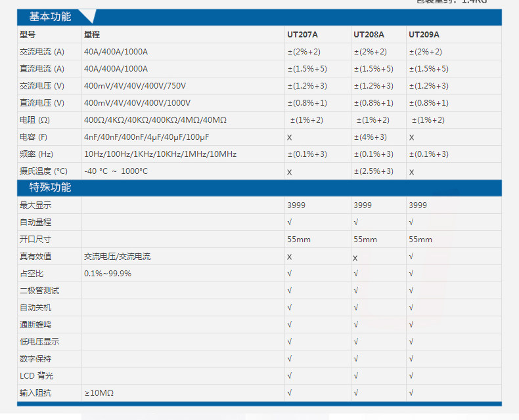The width and height of the screenshot is (519, 420).
Task: Click UT207A AC voltage accuracy ±(1.2%+3)
Action: coord(307,86)
